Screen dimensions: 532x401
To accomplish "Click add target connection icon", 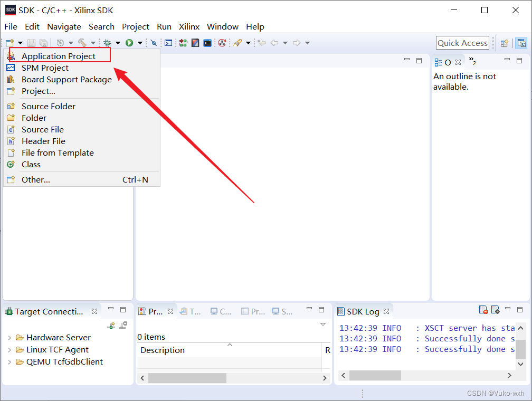I will [x=111, y=326].
